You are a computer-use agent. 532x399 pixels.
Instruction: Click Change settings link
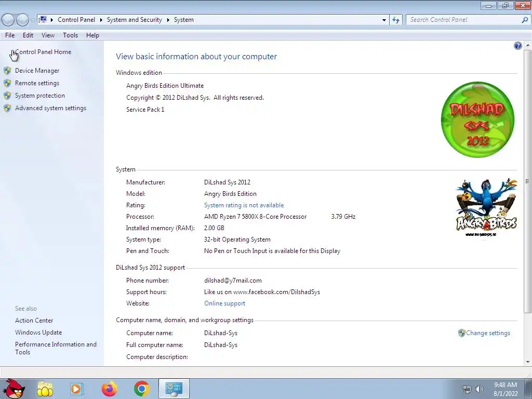pos(488,333)
